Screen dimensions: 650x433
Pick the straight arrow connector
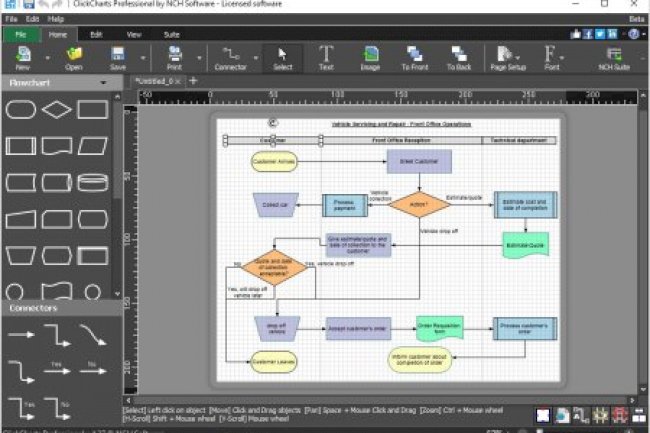(21, 334)
